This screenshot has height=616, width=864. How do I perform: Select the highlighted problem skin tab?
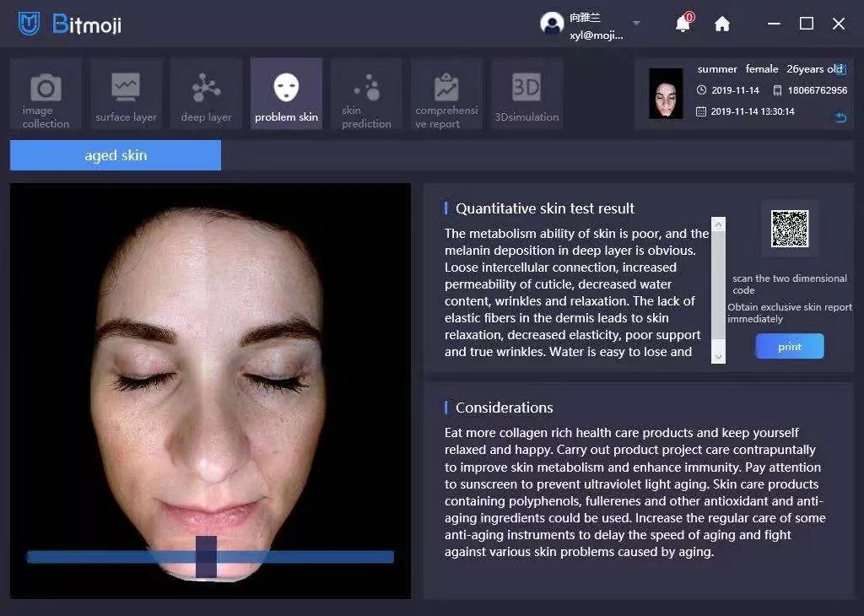(x=286, y=93)
